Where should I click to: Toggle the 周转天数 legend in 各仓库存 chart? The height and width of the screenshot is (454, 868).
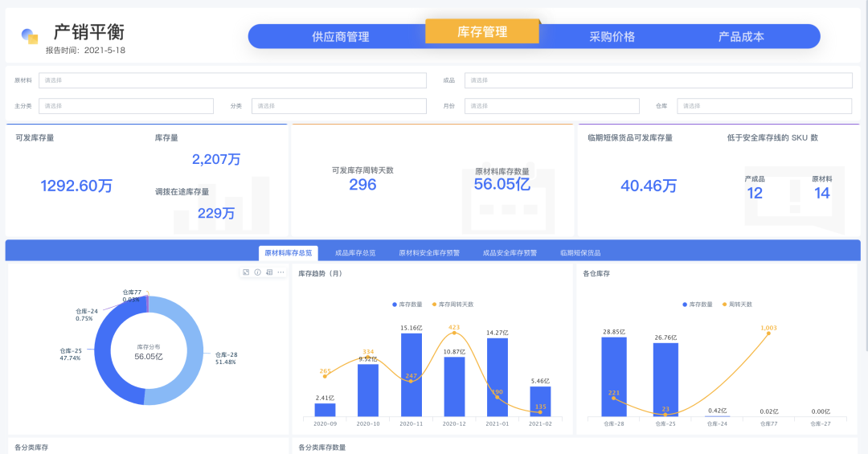737,305
